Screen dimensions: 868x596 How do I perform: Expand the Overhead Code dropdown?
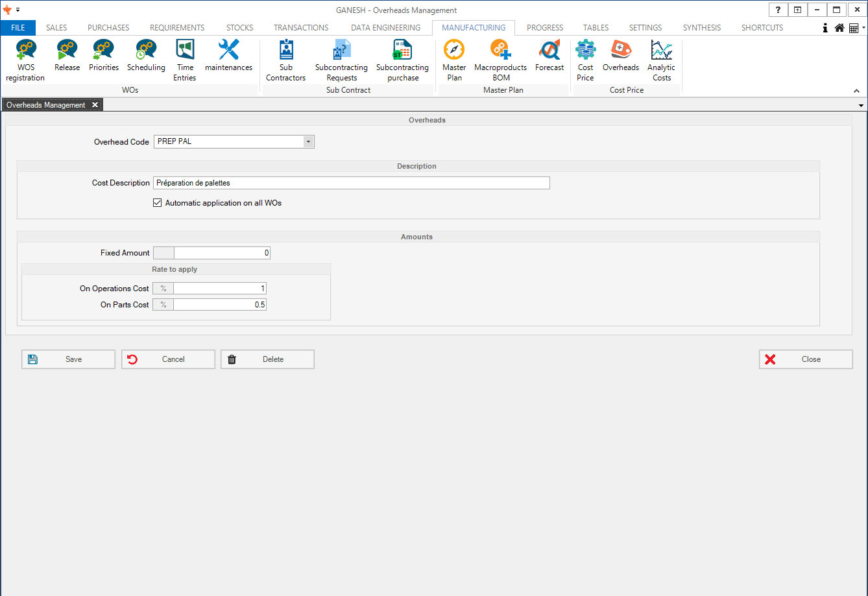(x=308, y=141)
